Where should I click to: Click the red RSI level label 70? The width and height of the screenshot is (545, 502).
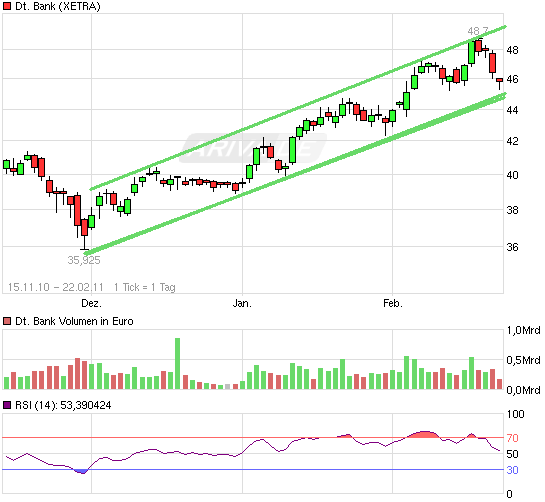click(x=512, y=438)
